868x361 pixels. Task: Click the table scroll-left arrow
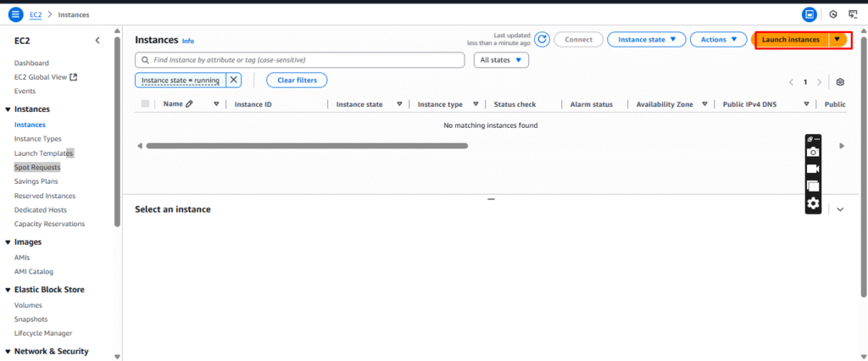click(x=140, y=146)
